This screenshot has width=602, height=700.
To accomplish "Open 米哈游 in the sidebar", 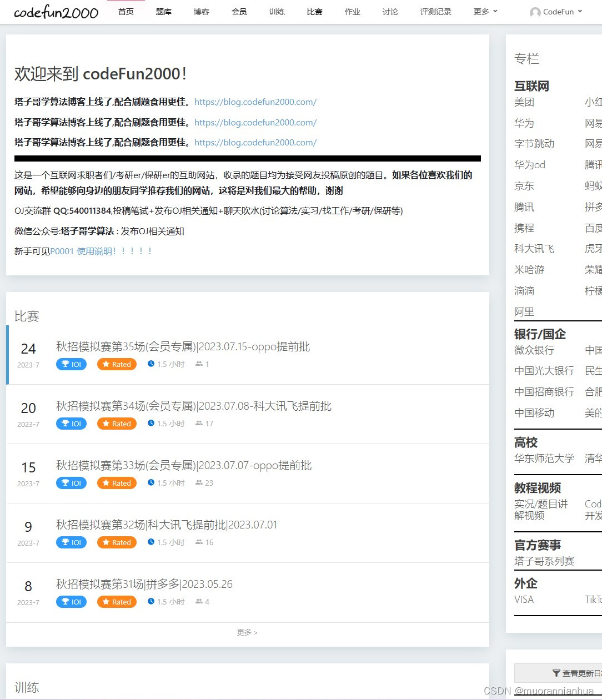I will point(529,270).
